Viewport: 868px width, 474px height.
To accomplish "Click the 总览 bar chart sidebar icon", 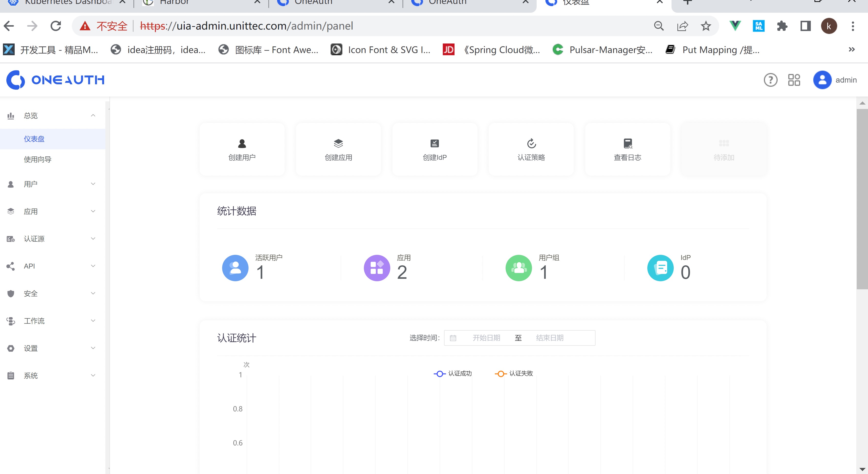I will (11, 116).
